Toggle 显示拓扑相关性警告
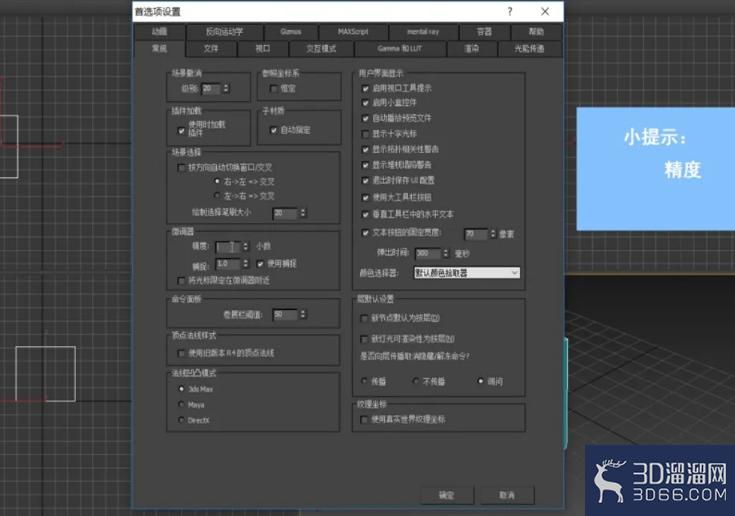The image size is (735, 516). [366, 150]
